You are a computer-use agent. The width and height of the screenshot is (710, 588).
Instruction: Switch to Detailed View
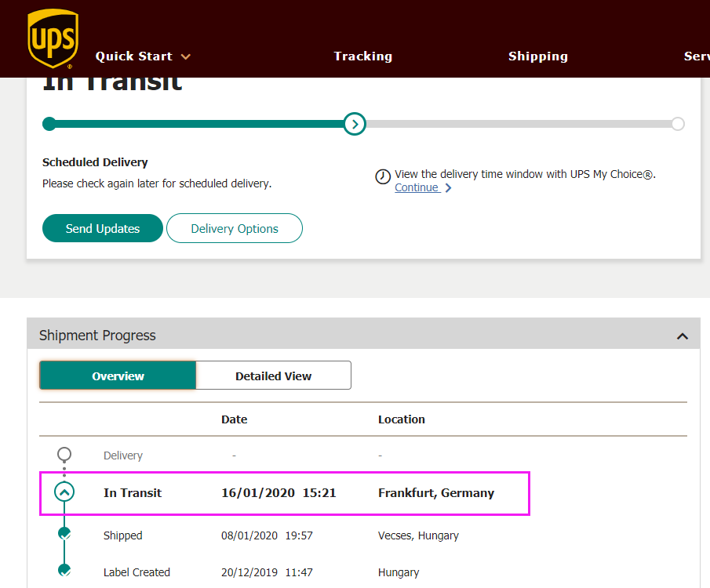point(273,376)
